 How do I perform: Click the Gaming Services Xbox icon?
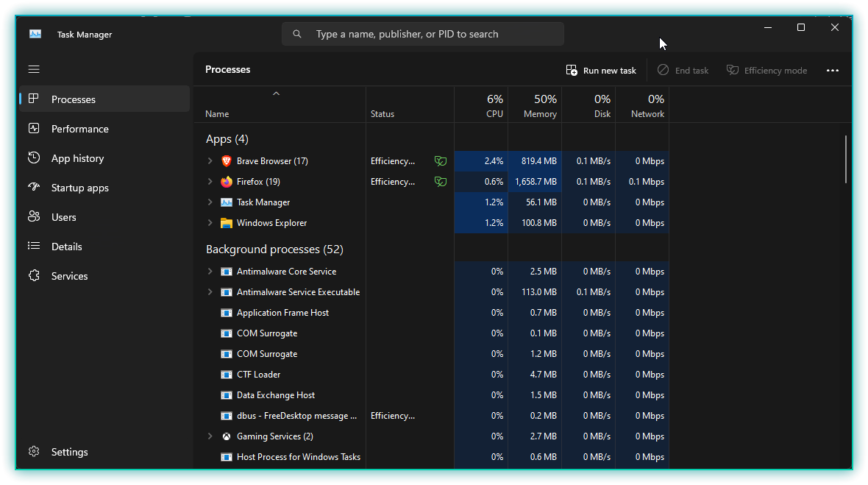point(227,436)
